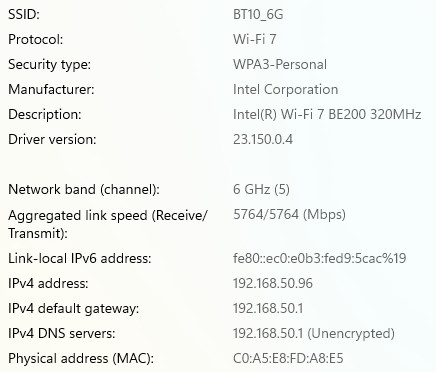Click the Protocol label

coord(35,39)
